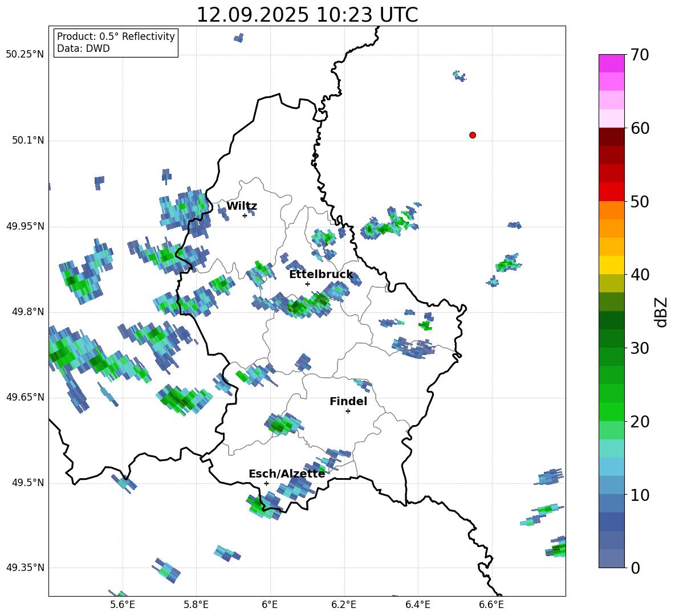This screenshot has width=675, height=616.
Task: Click the Ettelbruck city label
Action: [321, 275]
